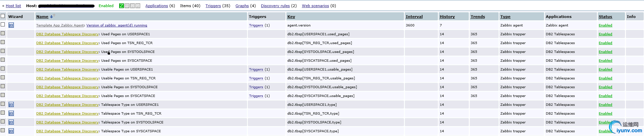Open the Graphs (4) section
This screenshot has width=644, height=136.
pos(242,6)
